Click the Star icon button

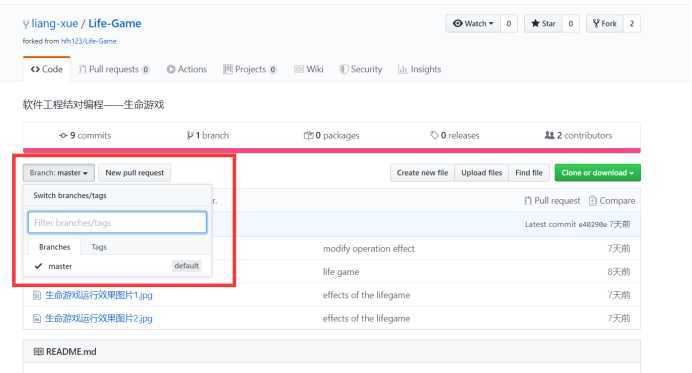535,23
